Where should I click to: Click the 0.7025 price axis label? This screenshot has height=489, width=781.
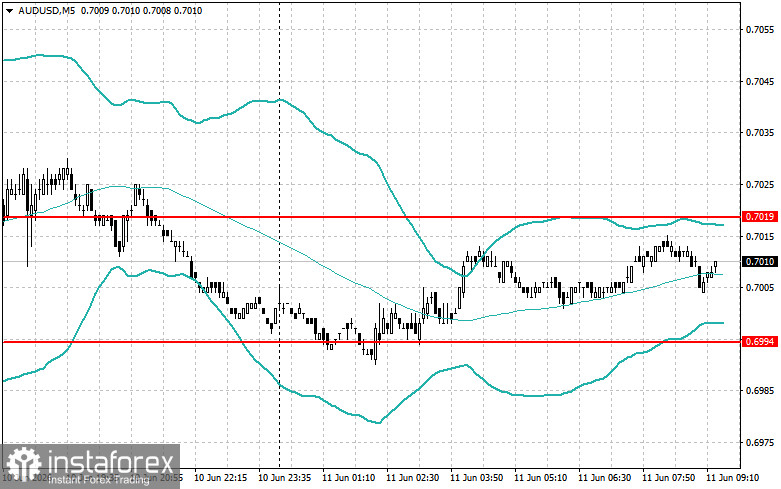tap(760, 185)
